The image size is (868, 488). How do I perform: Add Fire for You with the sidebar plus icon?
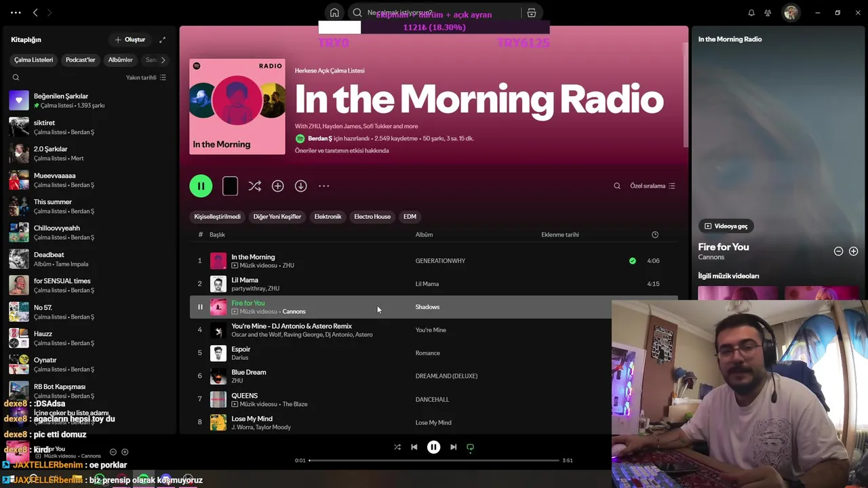tap(853, 251)
